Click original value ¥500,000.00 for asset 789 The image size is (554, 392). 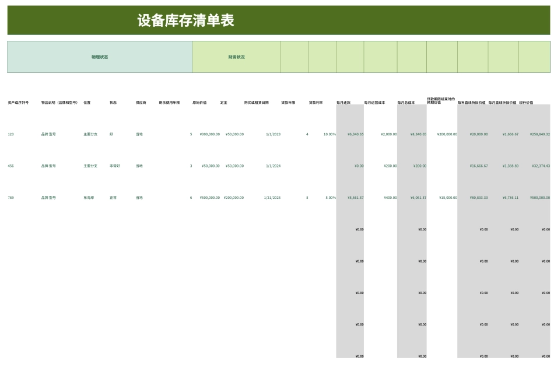coord(210,198)
